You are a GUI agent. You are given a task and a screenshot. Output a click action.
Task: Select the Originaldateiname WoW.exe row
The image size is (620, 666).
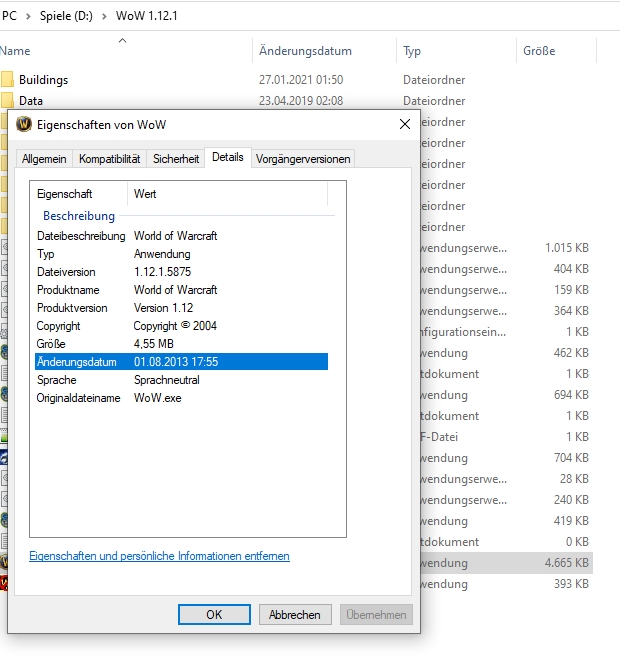pyautogui.click(x=181, y=398)
